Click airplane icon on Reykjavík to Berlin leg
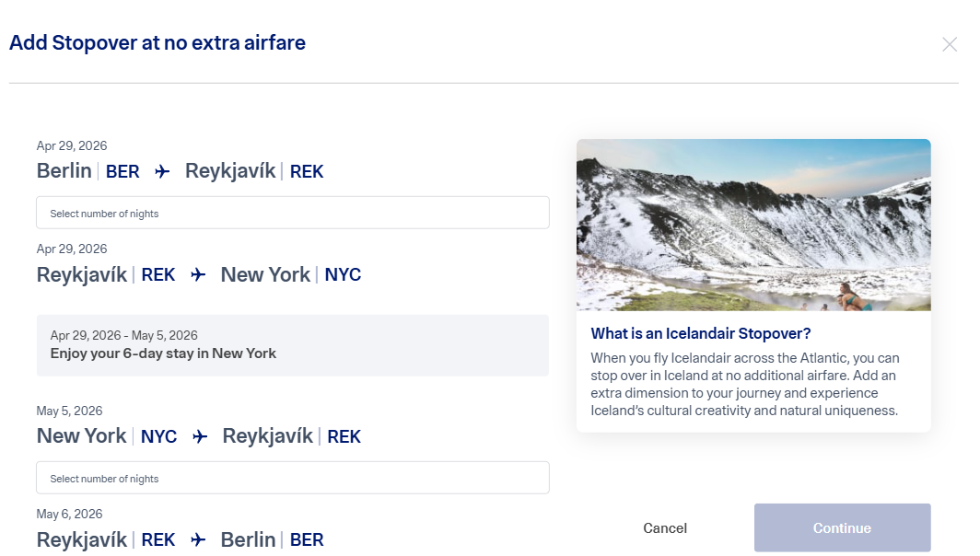Image resolution: width=980 pixels, height=556 pixels. point(198,539)
